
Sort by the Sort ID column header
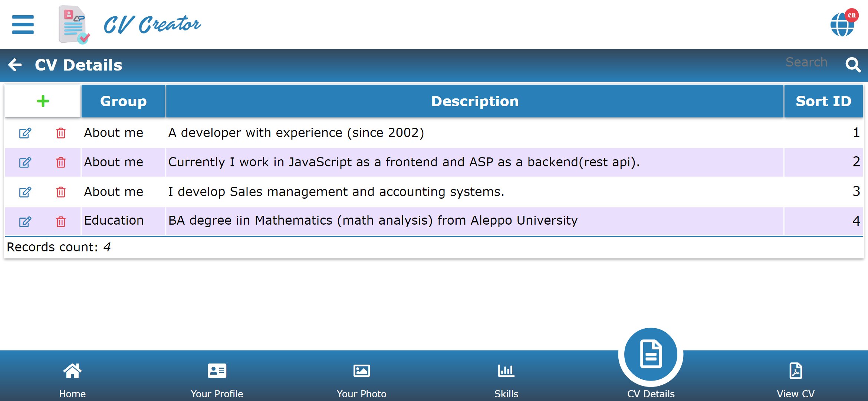coord(823,101)
